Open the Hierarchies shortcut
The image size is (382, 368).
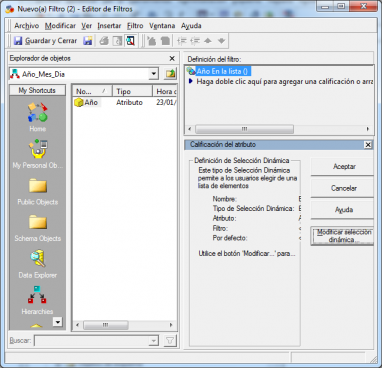[x=37, y=300]
